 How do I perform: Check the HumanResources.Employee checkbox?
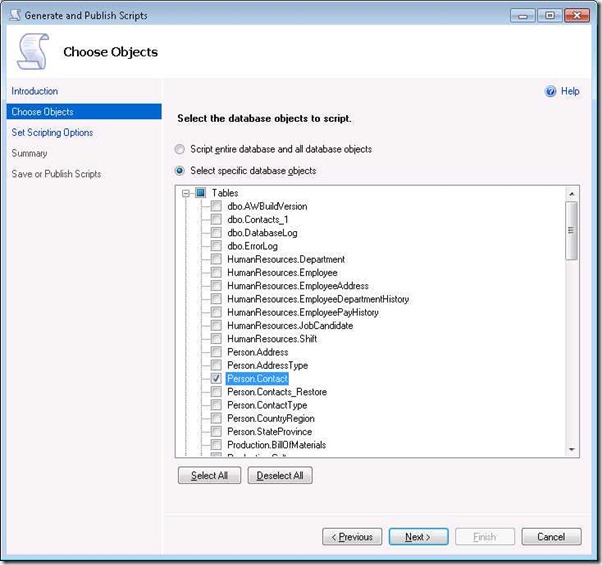tap(216, 272)
